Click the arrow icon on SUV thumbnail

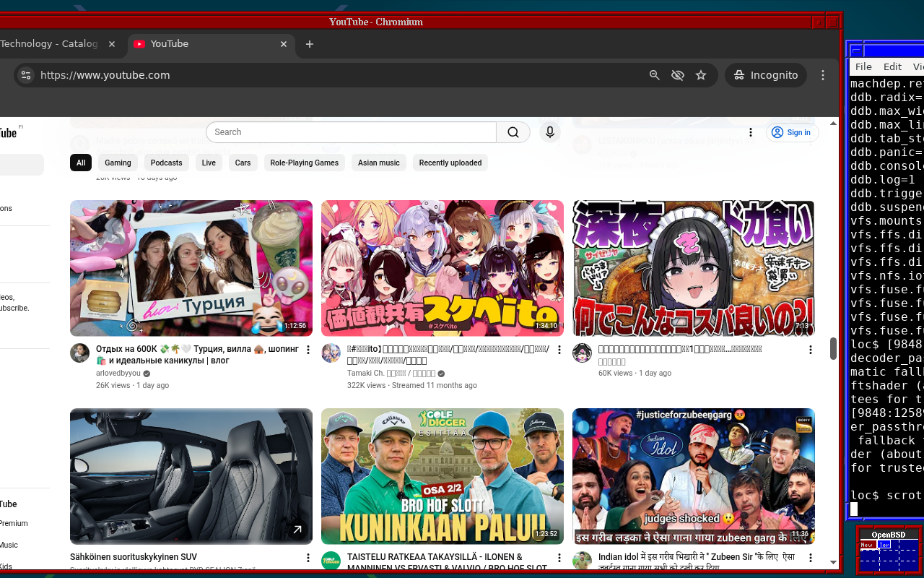[x=297, y=530]
